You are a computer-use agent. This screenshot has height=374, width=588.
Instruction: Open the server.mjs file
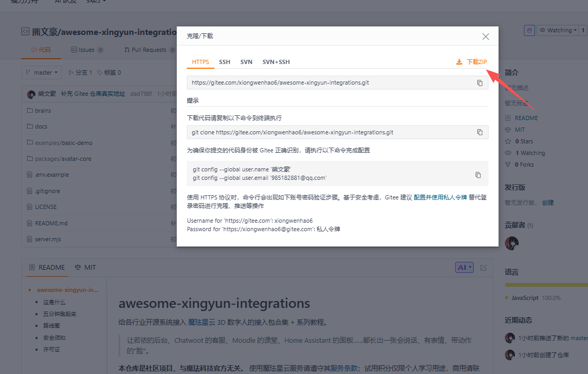[48, 239]
